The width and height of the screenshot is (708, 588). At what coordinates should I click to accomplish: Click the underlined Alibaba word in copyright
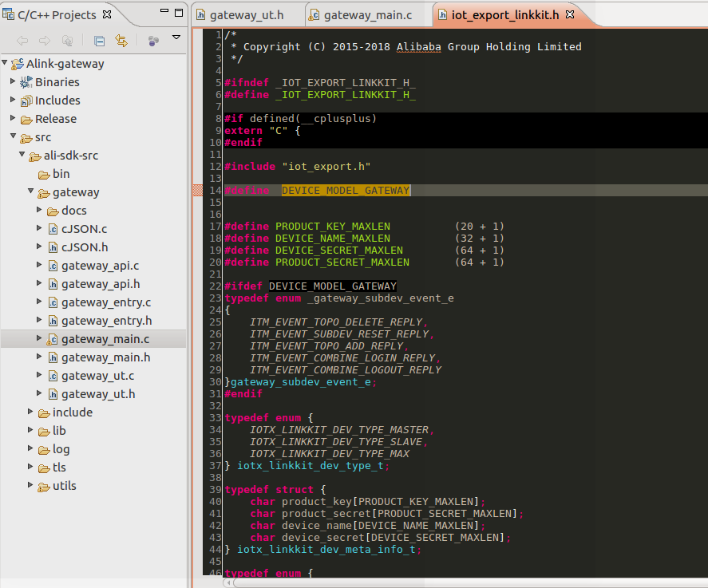418,47
